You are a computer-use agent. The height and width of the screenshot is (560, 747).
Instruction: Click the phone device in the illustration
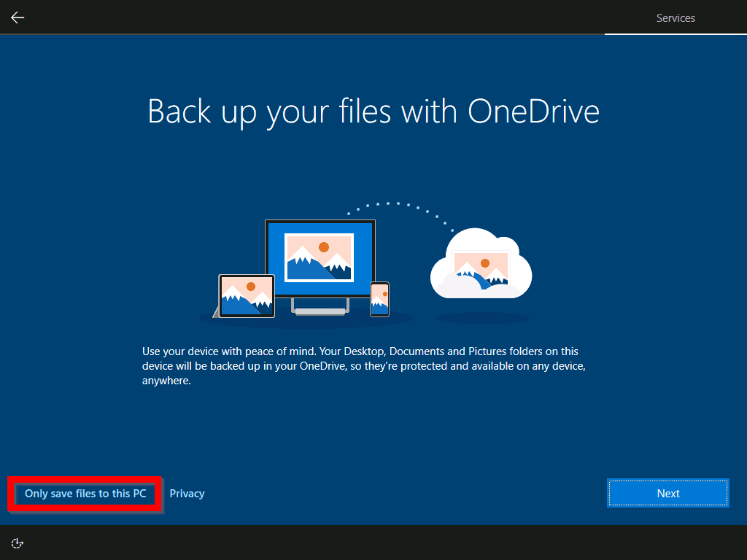click(379, 300)
